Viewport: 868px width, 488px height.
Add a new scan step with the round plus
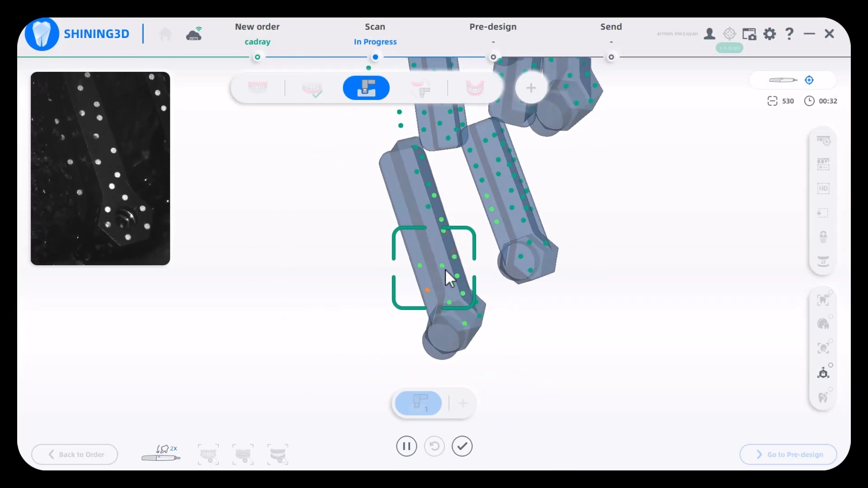point(531,88)
